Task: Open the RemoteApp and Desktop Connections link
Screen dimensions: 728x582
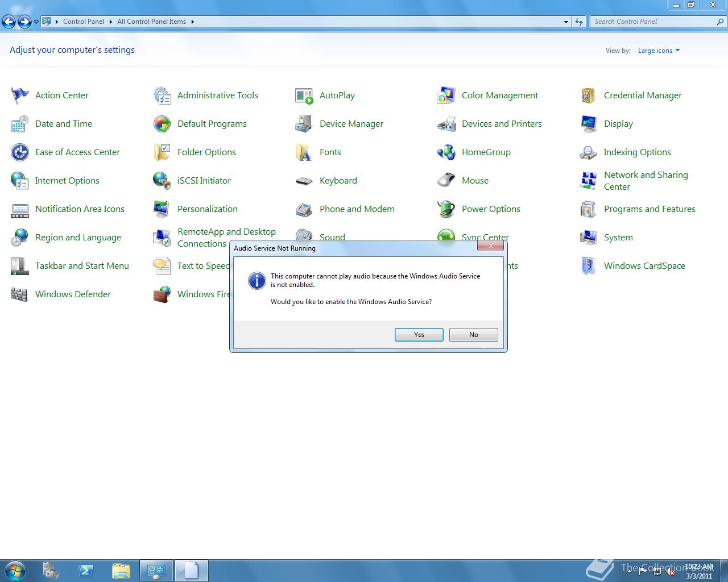Action: 226,238
